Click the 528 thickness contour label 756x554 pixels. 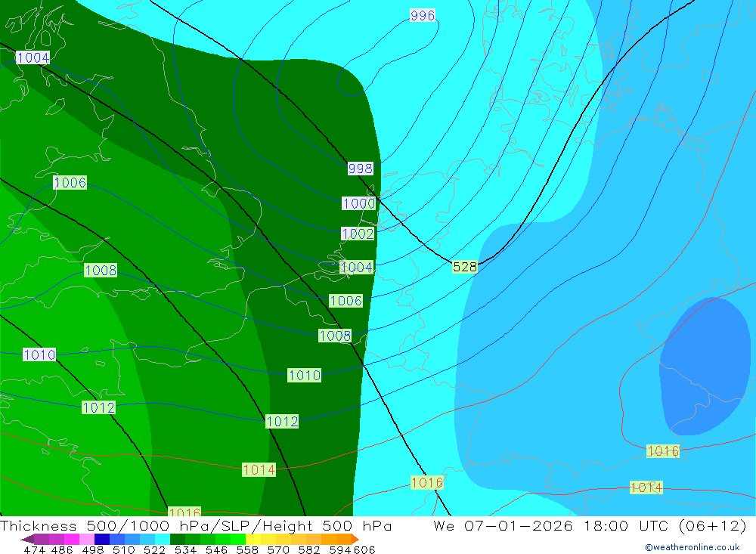(465, 267)
